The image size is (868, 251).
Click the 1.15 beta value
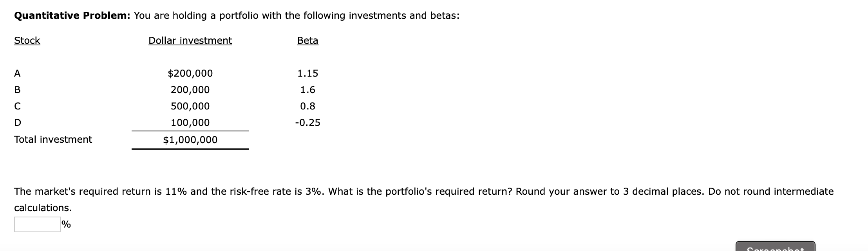coord(308,74)
